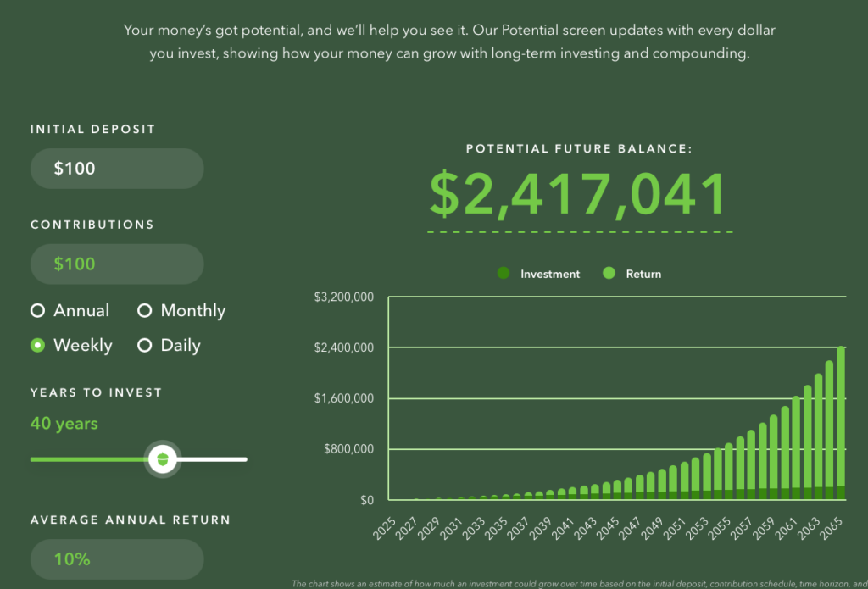The image size is (868, 589).
Task: Click the light green Return legend dot
Action: coord(609,274)
